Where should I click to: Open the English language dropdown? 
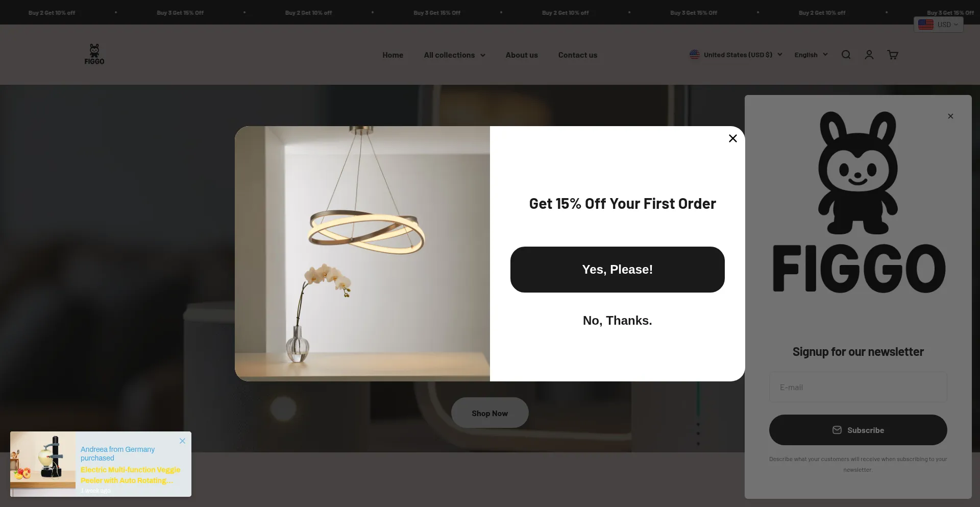[811, 55]
